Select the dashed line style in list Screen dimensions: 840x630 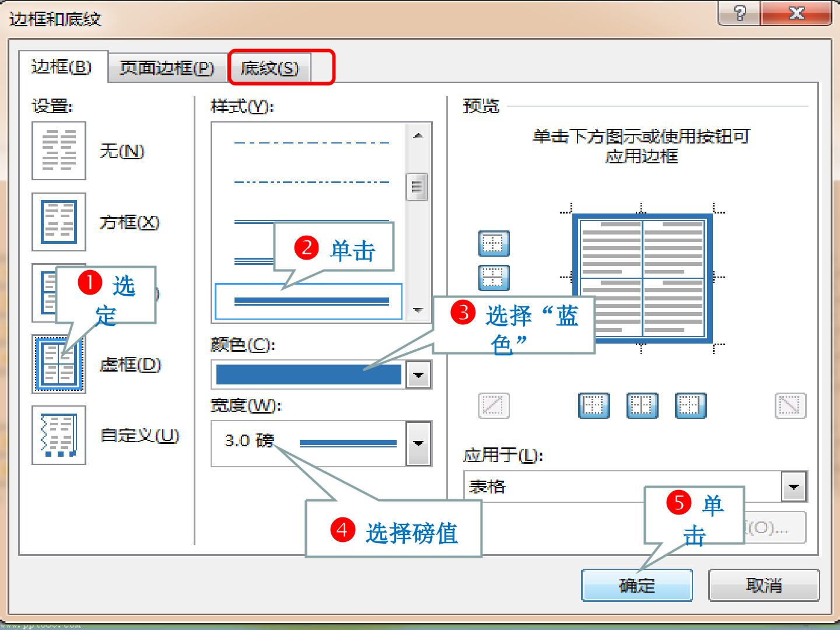311,142
